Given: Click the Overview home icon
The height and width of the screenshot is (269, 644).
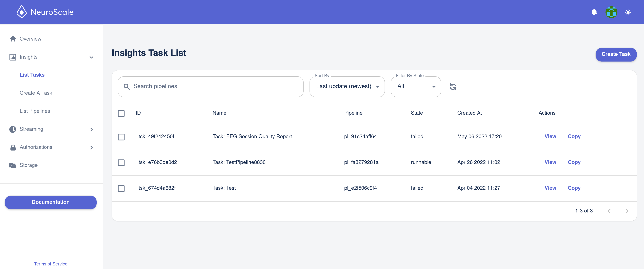Looking at the screenshot, I should [13, 39].
